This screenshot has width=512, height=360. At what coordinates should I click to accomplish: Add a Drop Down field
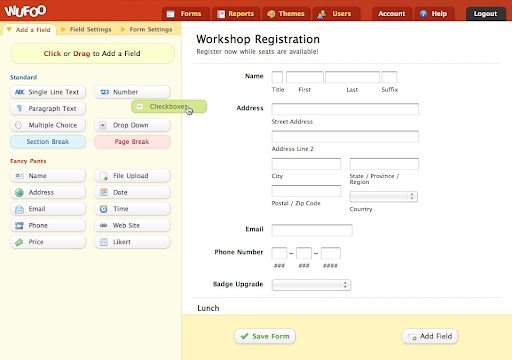(x=132, y=125)
